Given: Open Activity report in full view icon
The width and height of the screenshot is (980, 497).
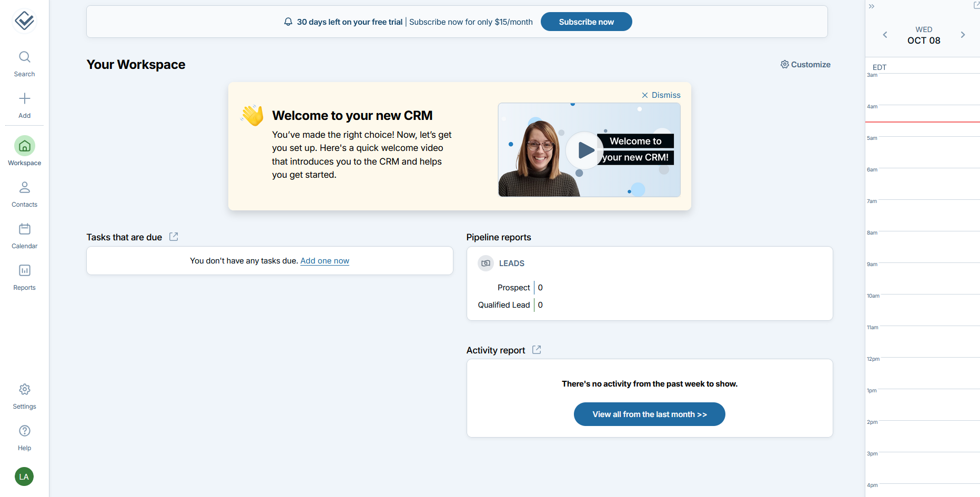Looking at the screenshot, I should click(x=537, y=349).
